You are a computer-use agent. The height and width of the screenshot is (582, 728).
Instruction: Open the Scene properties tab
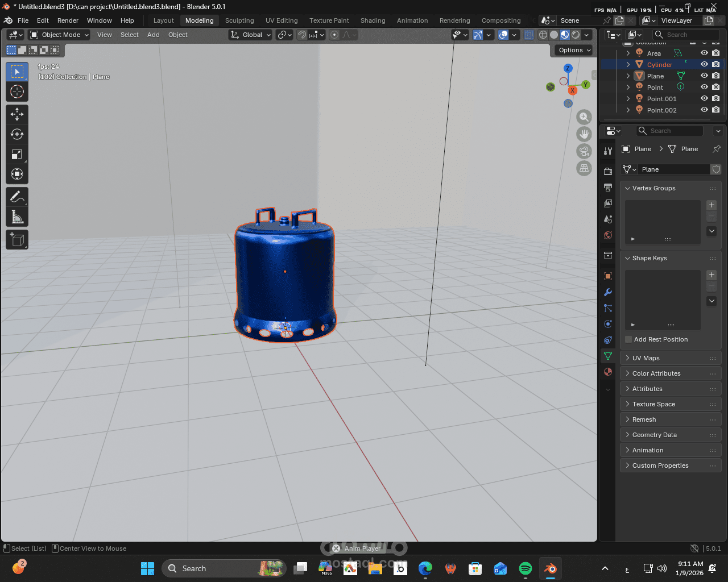pyautogui.click(x=608, y=219)
